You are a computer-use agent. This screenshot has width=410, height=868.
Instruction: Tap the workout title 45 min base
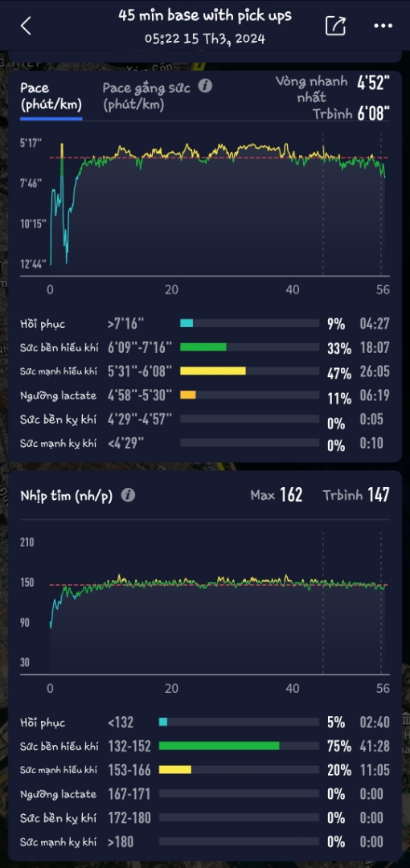pos(205,15)
